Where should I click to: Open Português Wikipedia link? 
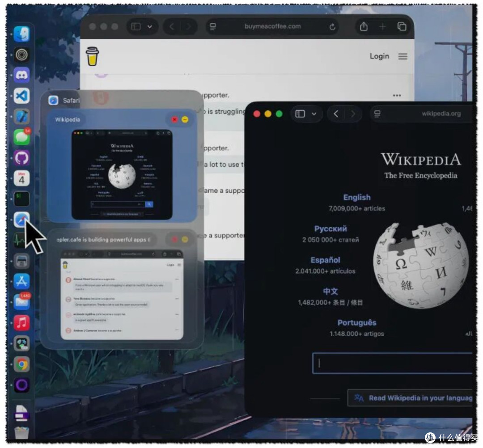coord(357,323)
